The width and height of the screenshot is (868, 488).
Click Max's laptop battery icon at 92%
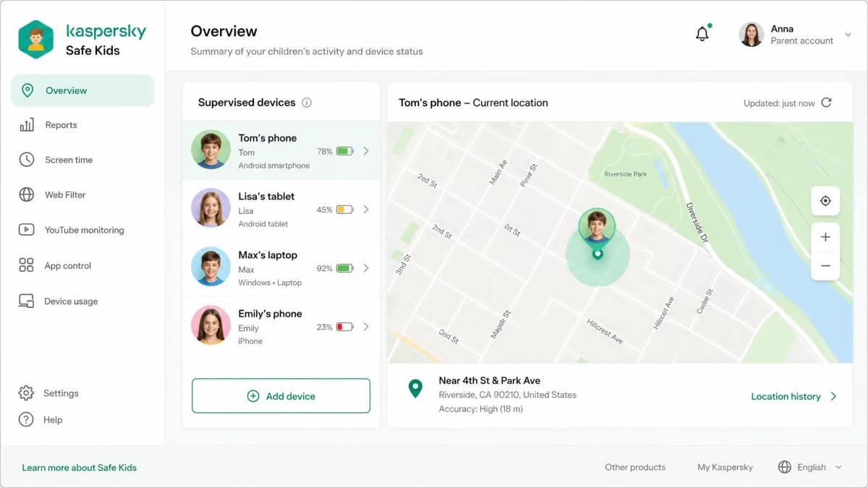click(x=345, y=268)
